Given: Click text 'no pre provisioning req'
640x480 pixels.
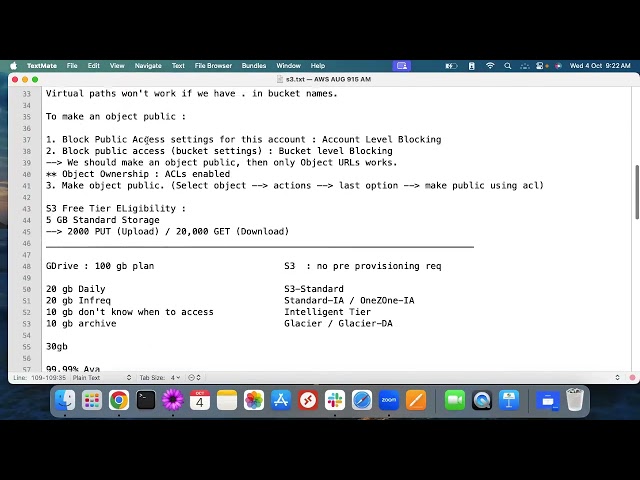Looking at the screenshot, I should click(x=379, y=266).
